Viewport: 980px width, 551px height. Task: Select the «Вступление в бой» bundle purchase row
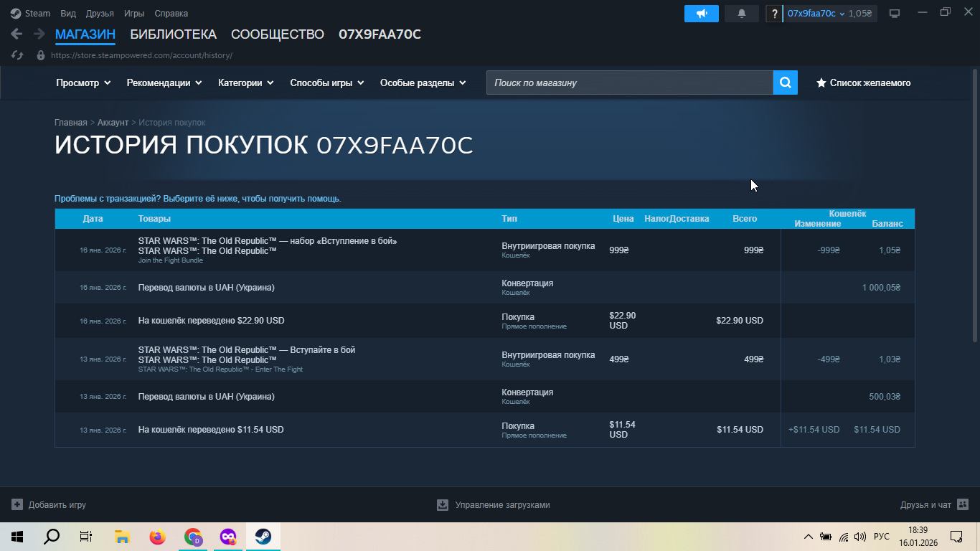tap(485, 250)
